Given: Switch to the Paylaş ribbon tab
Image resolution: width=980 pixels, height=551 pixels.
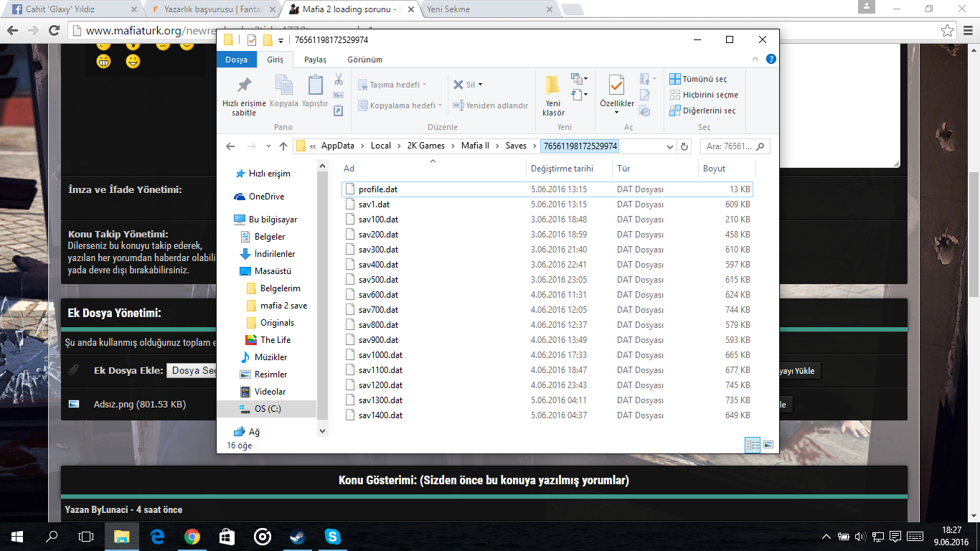Looking at the screenshot, I should point(315,60).
